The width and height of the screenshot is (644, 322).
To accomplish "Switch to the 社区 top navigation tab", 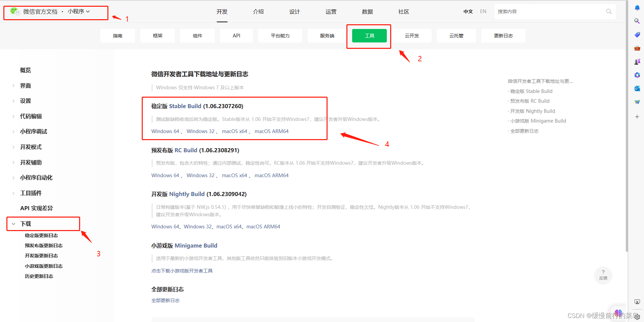I will [404, 11].
